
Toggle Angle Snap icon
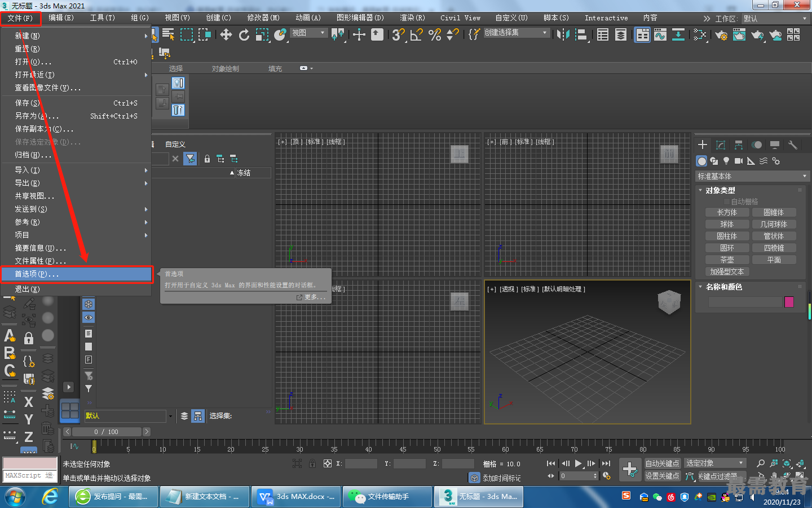[417, 35]
